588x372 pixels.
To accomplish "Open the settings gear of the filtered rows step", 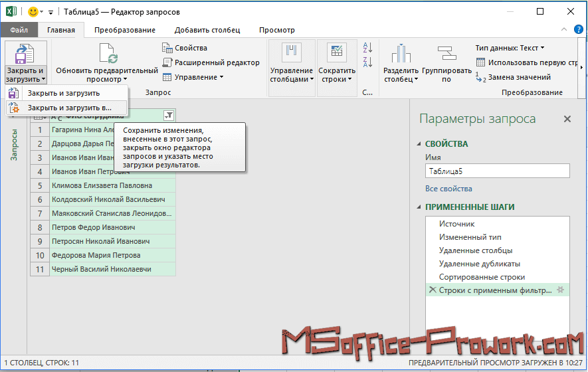I will [x=560, y=290].
